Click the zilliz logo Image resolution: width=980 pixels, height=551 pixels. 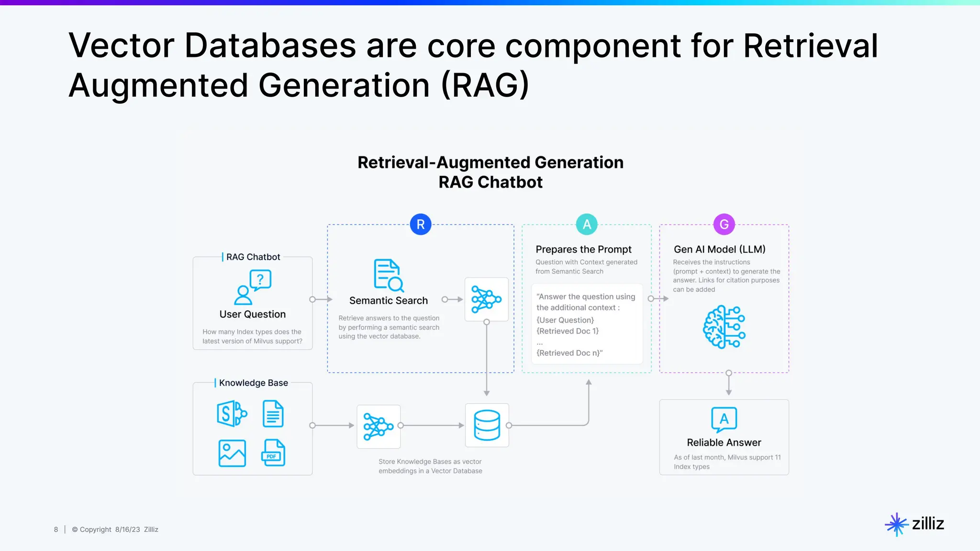914,524
